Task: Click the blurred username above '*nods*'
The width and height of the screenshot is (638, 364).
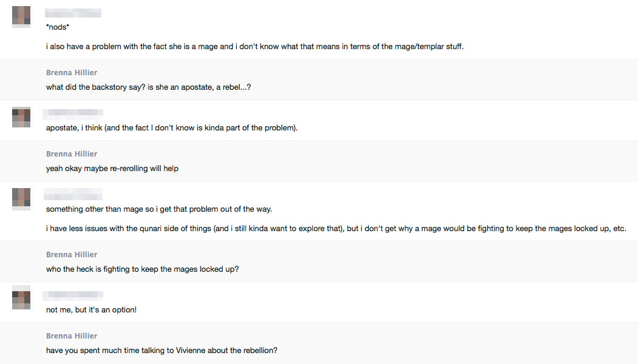Action: click(73, 13)
